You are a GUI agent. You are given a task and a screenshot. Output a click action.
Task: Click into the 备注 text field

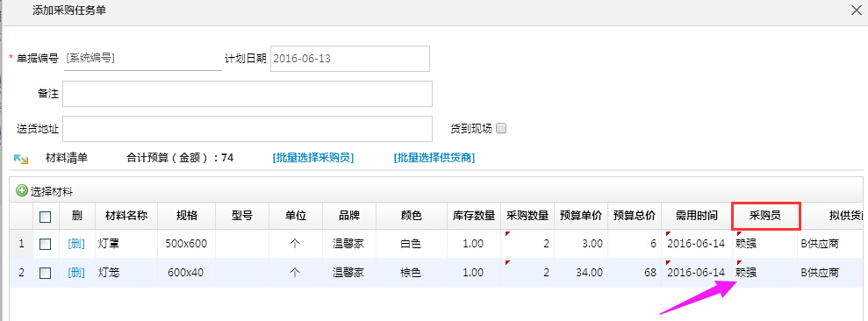click(x=247, y=94)
